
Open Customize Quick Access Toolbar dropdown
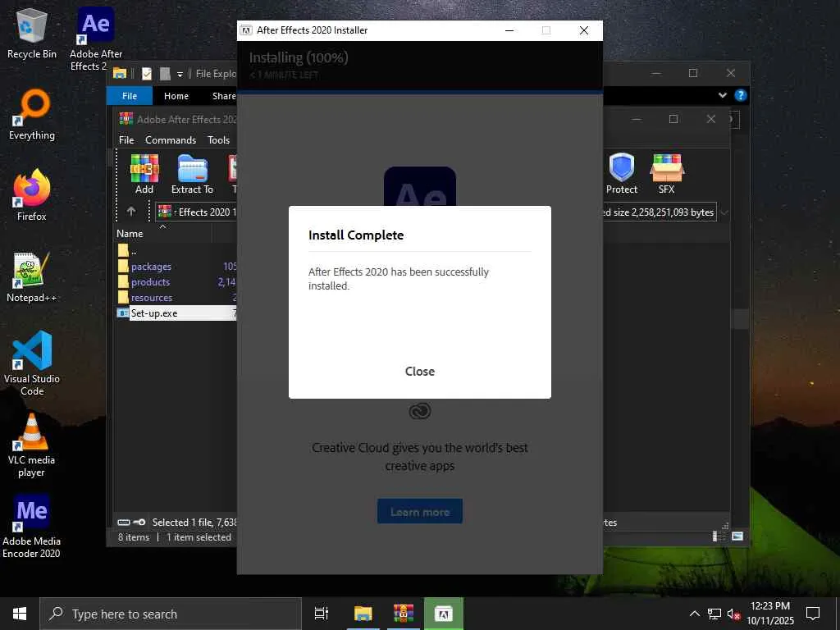(x=180, y=74)
